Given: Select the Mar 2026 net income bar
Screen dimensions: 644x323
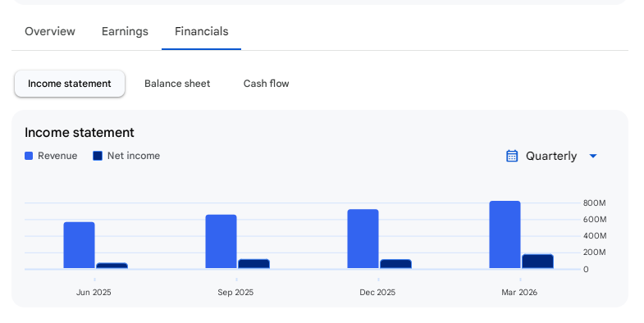Looking at the screenshot, I should pos(537,262).
